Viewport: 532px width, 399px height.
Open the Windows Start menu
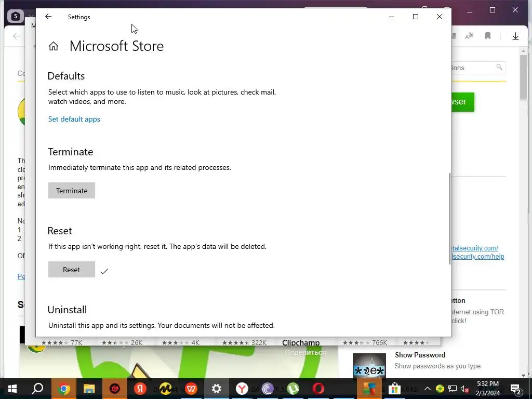(x=12, y=389)
